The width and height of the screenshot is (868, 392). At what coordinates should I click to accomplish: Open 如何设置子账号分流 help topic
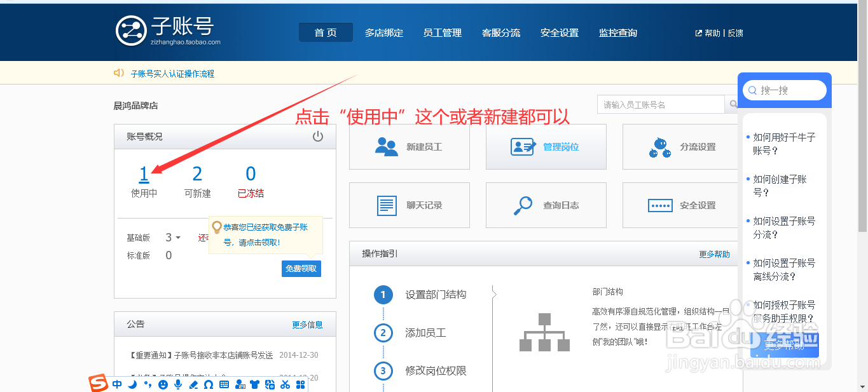784,228
